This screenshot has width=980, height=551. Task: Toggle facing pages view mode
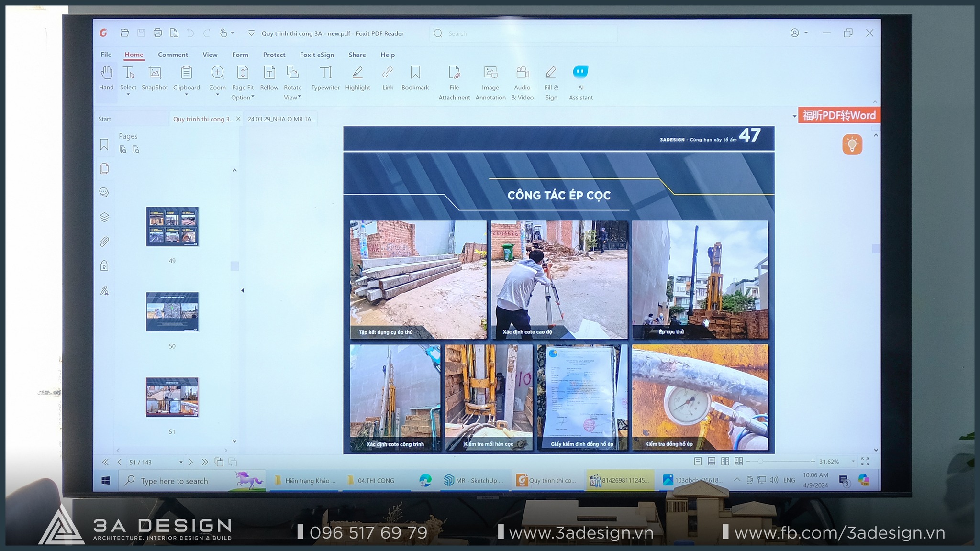(725, 462)
